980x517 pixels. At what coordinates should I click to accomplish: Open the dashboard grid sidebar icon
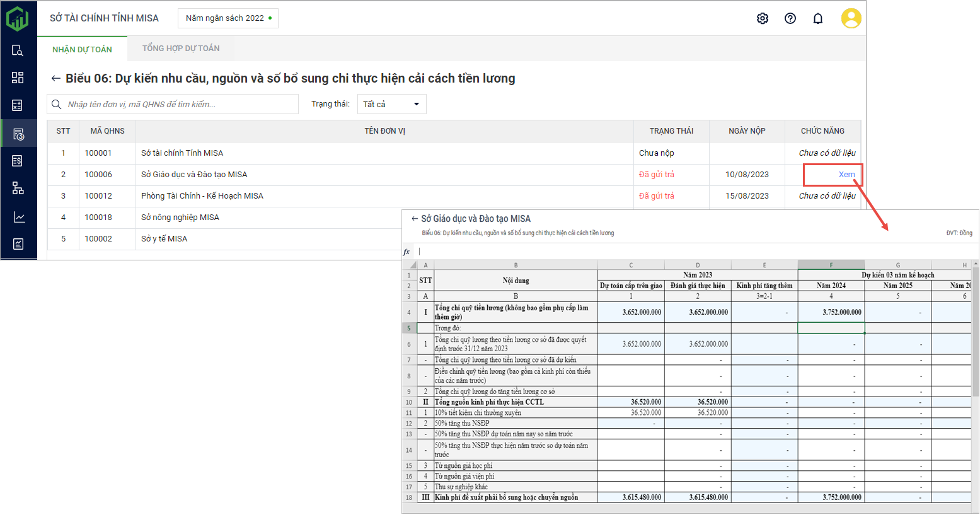click(x=18, y=78)
